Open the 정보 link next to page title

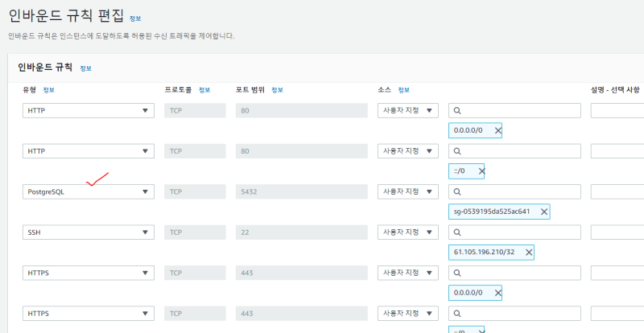pos(134,18)
